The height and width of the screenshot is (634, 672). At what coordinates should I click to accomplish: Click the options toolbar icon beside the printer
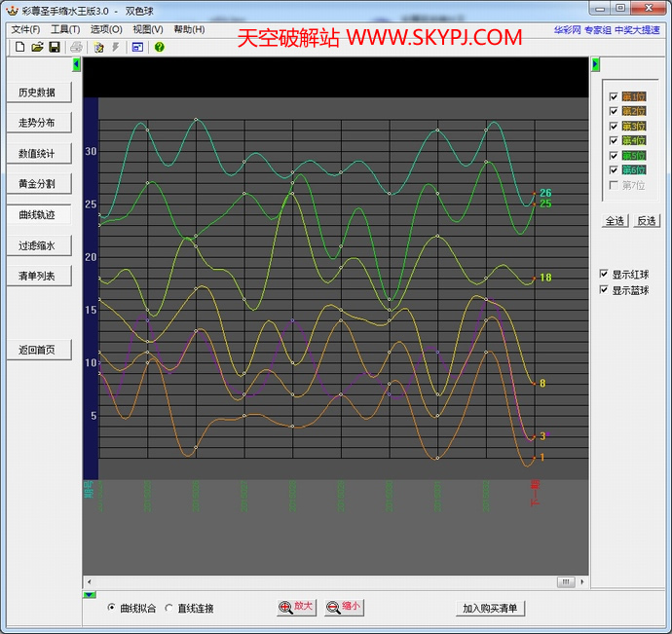pyautogui.click(x=99, y=47)
